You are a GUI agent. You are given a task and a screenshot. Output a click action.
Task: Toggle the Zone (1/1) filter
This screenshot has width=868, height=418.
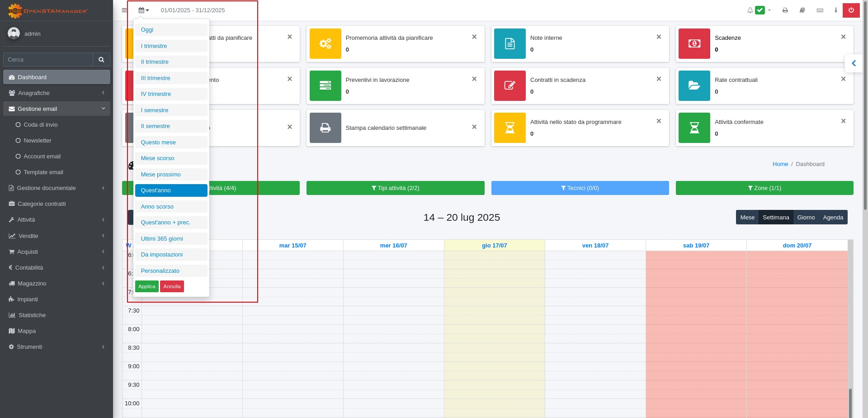pos(764,188)
